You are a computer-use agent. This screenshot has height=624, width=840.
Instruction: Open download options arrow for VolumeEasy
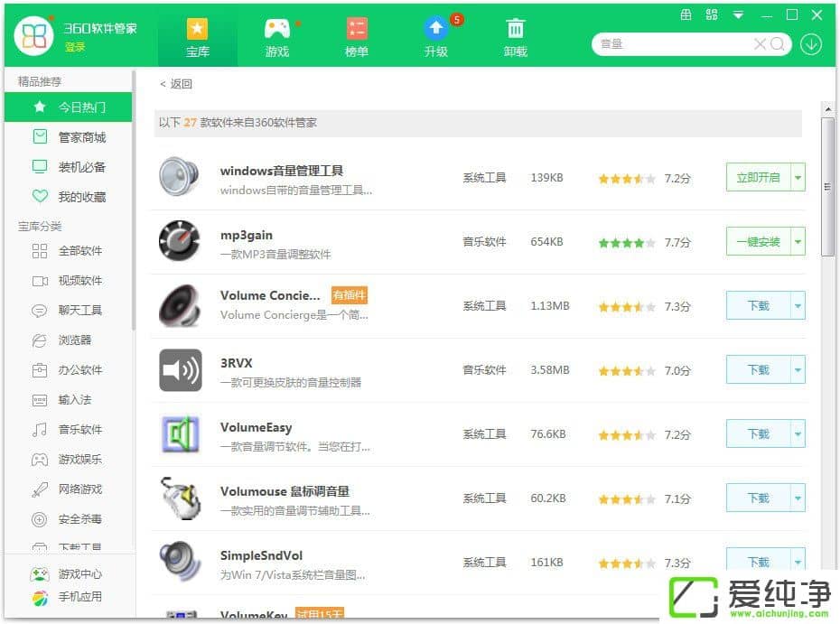click(x=798, y=434)
